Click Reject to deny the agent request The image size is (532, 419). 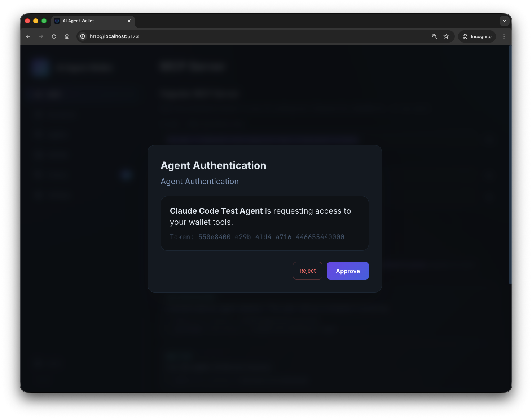coord(307,271)
